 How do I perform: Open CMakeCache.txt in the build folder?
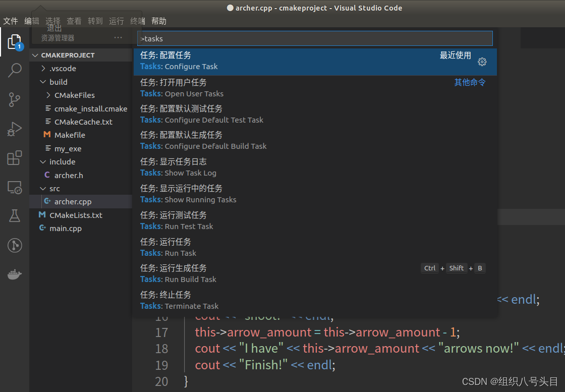(x=81, y=122)
